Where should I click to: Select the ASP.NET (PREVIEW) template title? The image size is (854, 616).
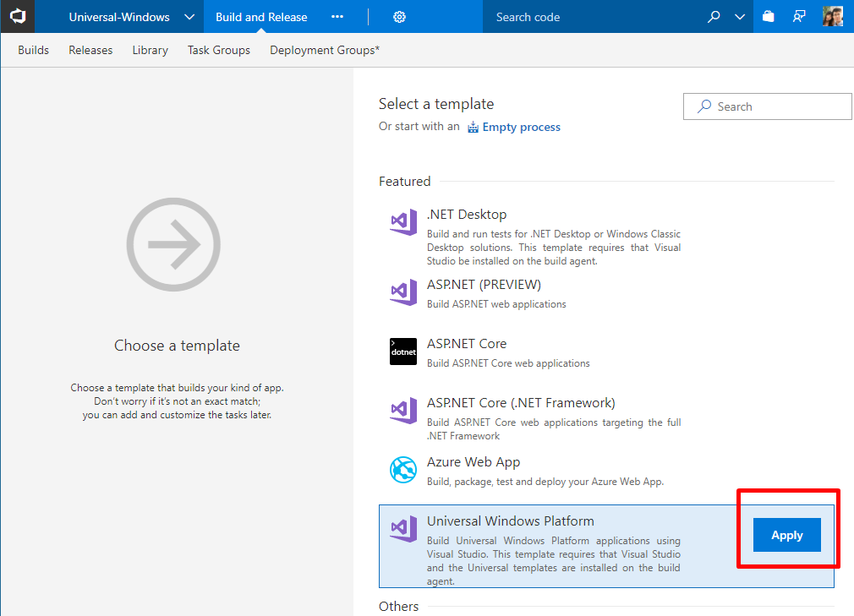tap(484, 285)
